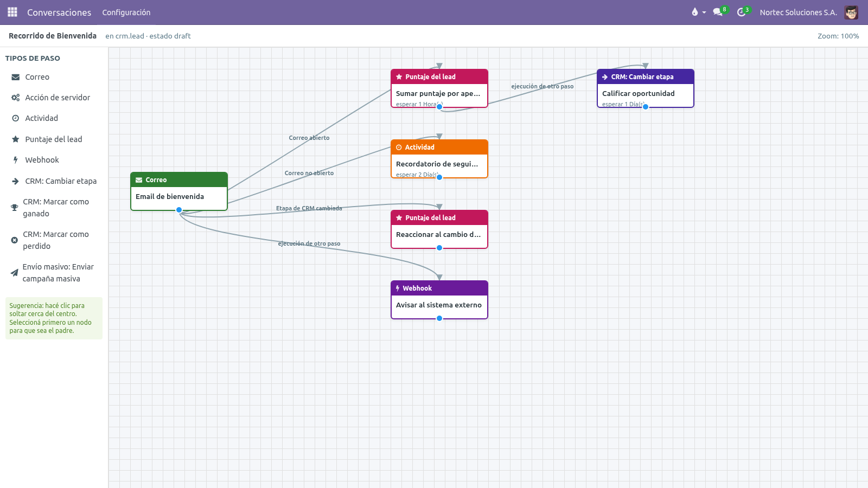The width and height of the screenshot is (868, 488).
Task: Pick the Actividad clock icon in sidebar
Action: click(16, 118)
